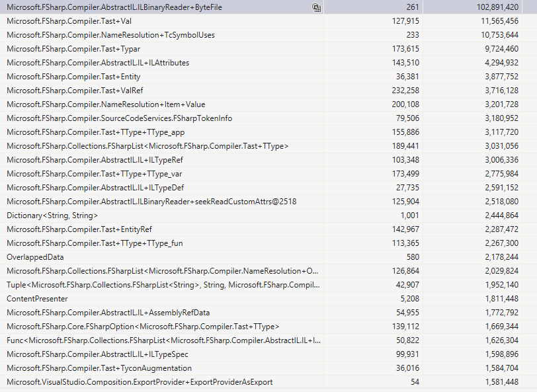The image size is (537, 392).
Task: Click the view instances icon in the ByteFile row
Action: [x=316, y=7]
